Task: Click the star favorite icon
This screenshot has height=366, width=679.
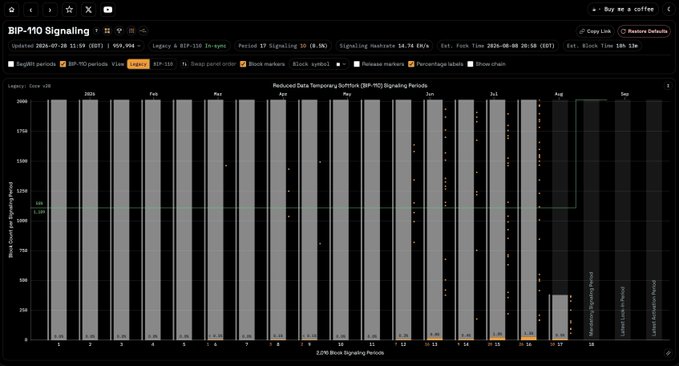Action: coord(69,10)
